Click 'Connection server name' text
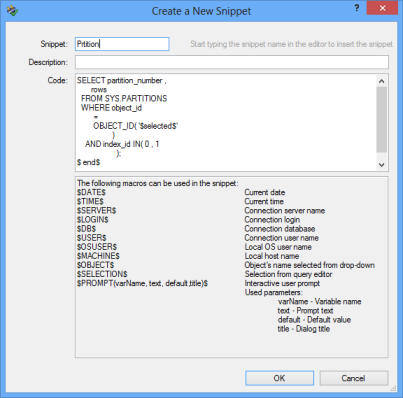403x398 pixels. tap(285, 211)
